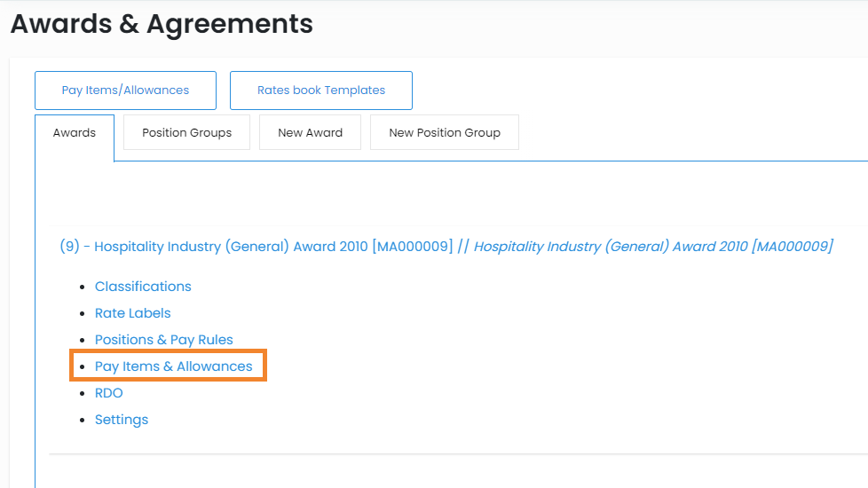Viewport: 868px width, 488px height.
Task: Click the bullet next to Settings
Action: click(83, 421)
